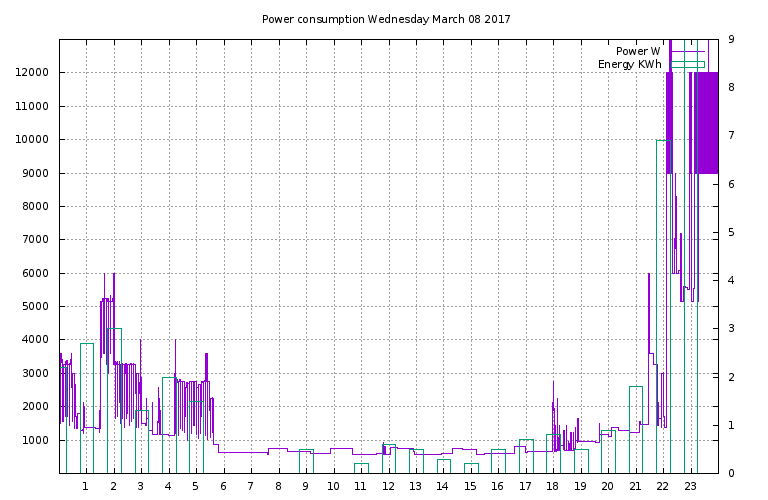Click the left axis label 11000
Image resolution: width=768 pixels, height=500 pixels.
(32, 106)
